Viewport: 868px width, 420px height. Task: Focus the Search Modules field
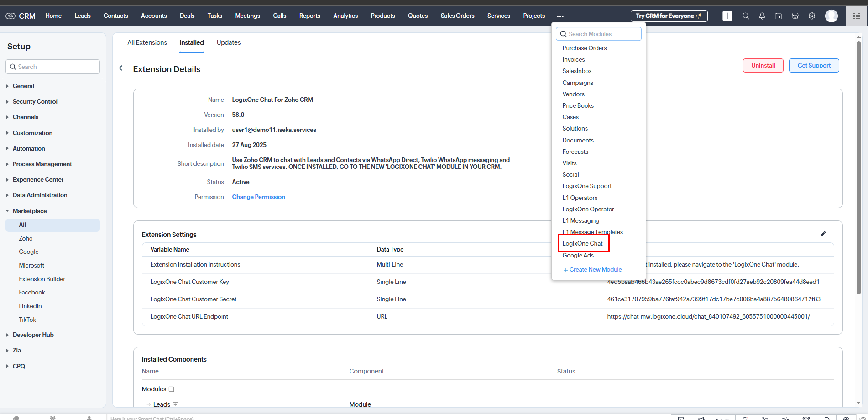598,34
